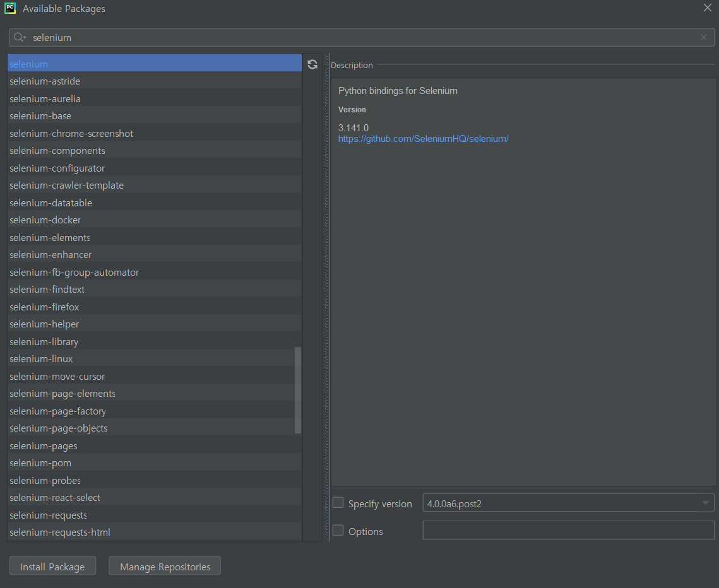
Task: Select selenium-base package
Action: click(x=155, y=116)
